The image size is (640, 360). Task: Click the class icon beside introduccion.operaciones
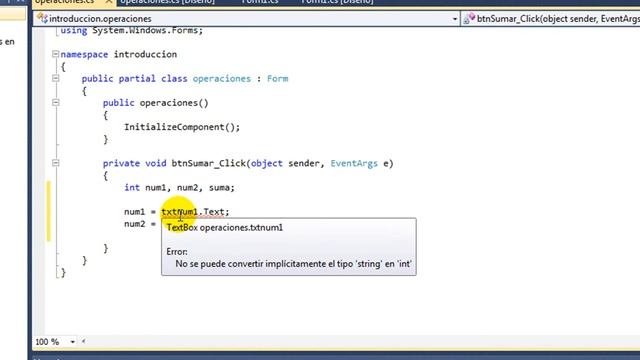tap(42, 18)
